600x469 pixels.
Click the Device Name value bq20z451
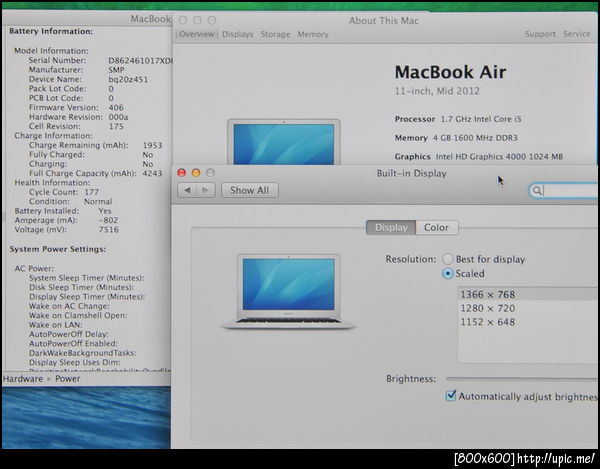128,80
